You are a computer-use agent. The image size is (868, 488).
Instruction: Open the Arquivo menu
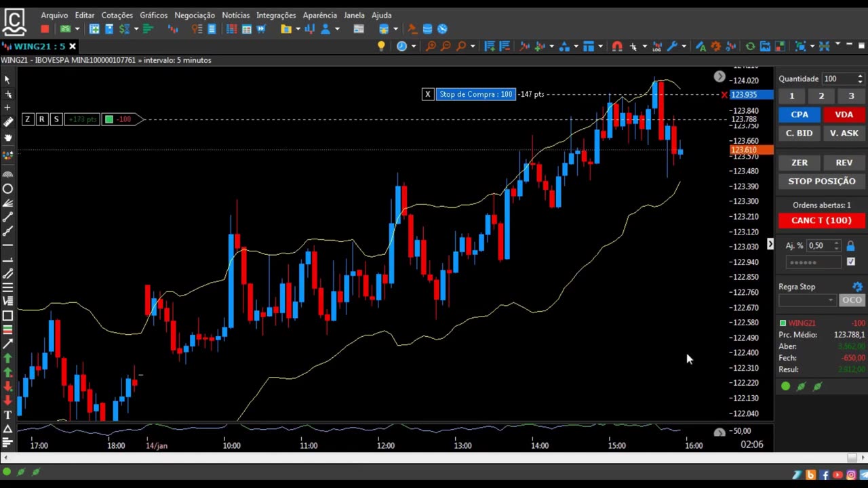point(54,15)
